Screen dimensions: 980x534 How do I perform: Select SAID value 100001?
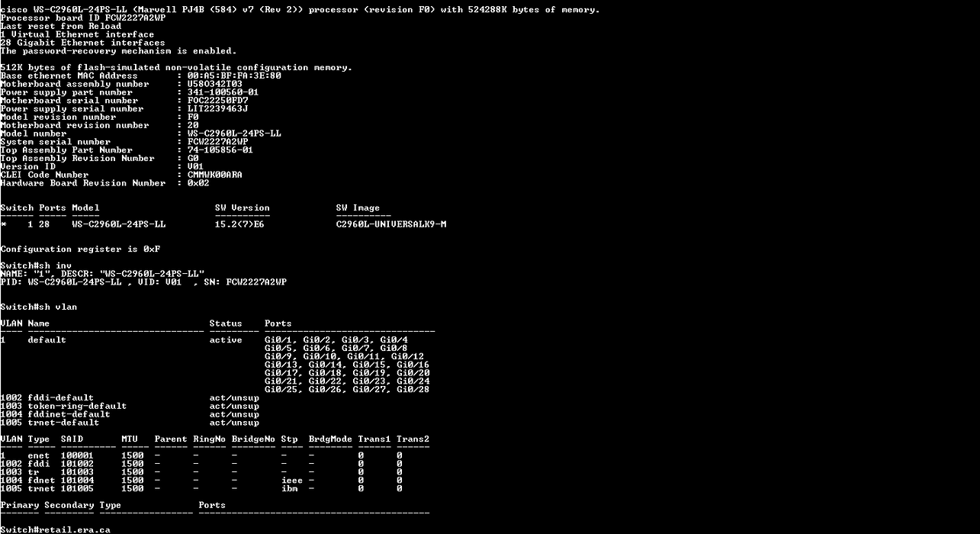coord(77,456)
